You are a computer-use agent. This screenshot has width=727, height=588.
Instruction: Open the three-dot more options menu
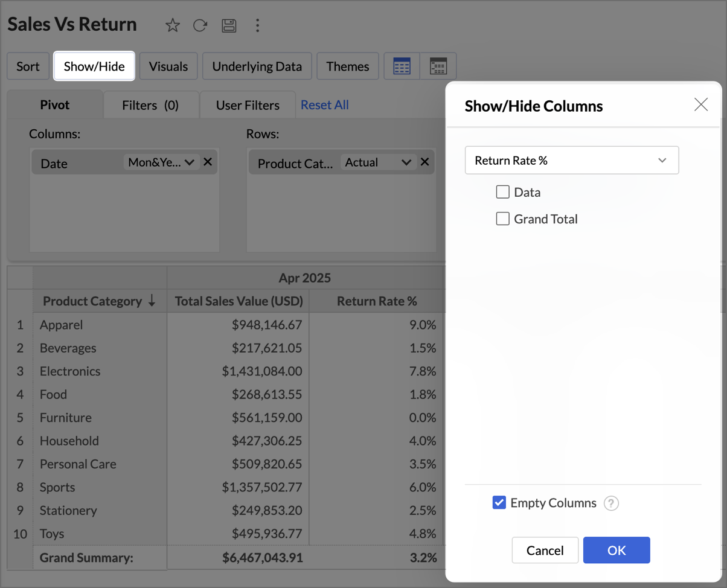(257, 25)
